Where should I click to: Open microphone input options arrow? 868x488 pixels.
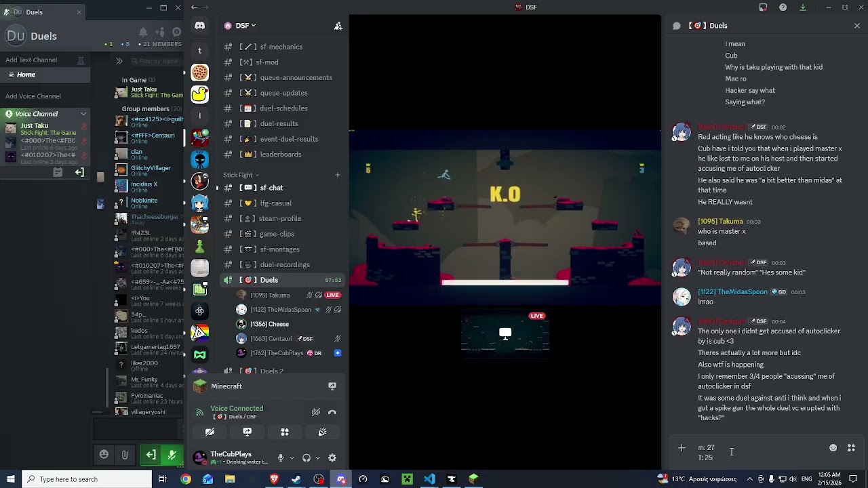tap(292, 458)
